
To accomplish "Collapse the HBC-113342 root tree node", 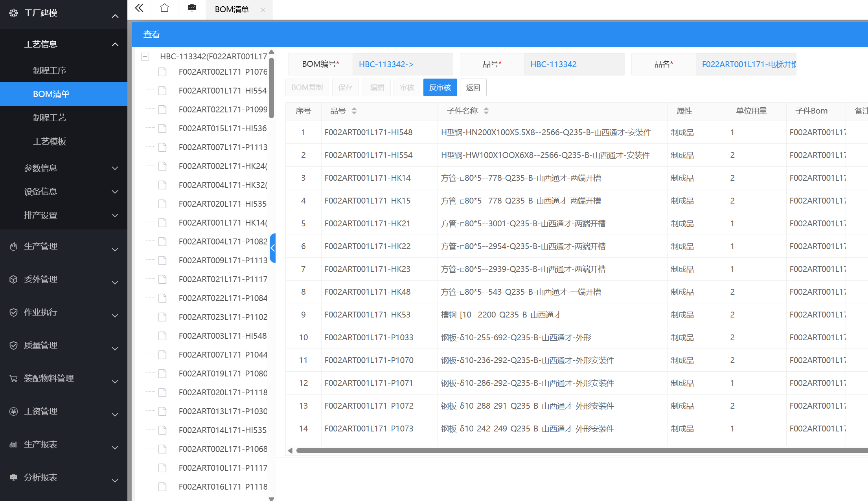I will click(145, 57).
